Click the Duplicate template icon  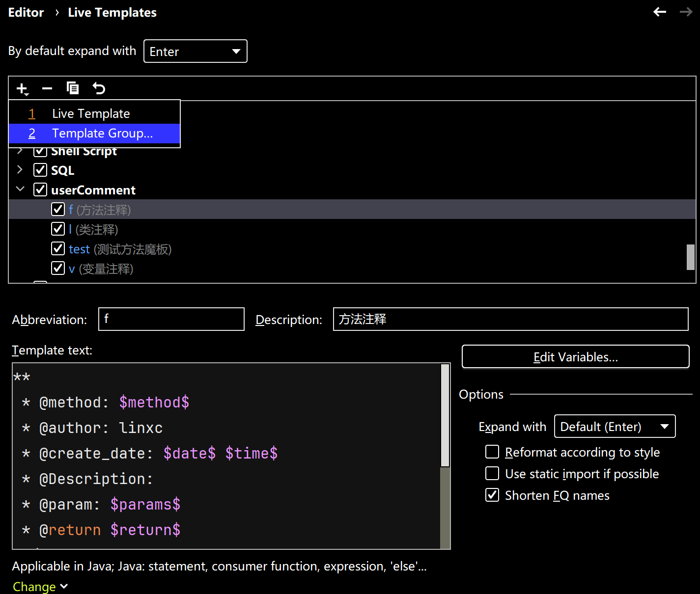[x=73, y=88]
